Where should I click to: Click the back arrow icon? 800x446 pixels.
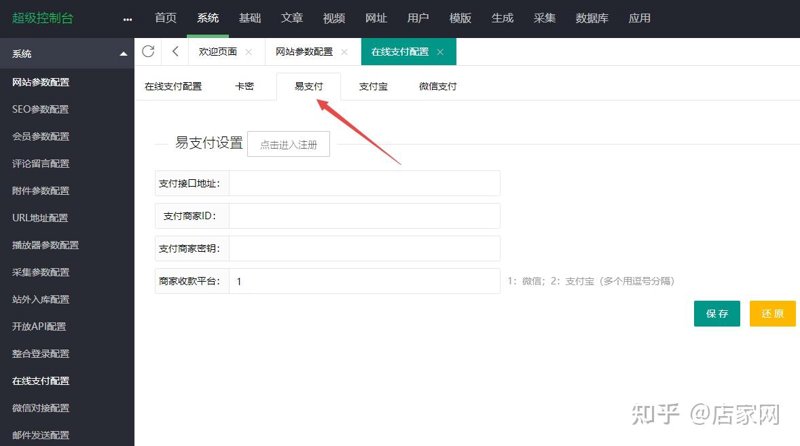[x=175, y=51]
